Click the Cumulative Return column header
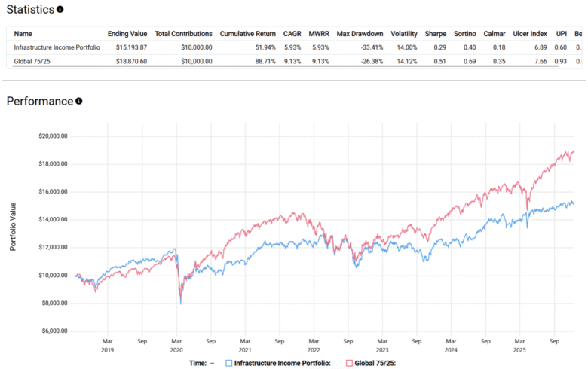The image size is (588, 369). tap(248, 34)
